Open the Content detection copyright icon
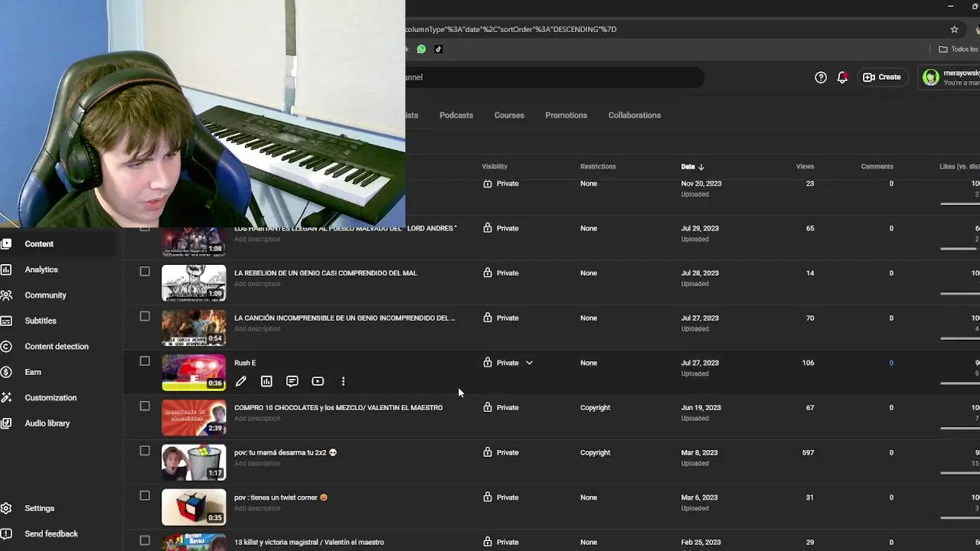The height and width of the screenshot is (551, 980). pyautogui.click(x=6, y=347)
